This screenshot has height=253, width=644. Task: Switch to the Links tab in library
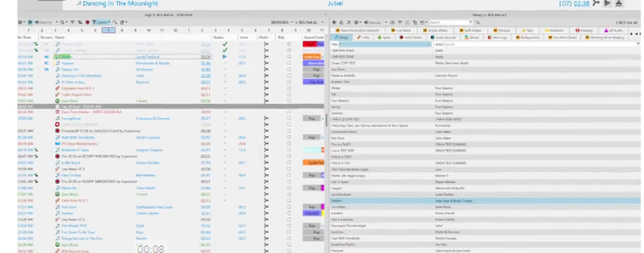coord(363,37)
